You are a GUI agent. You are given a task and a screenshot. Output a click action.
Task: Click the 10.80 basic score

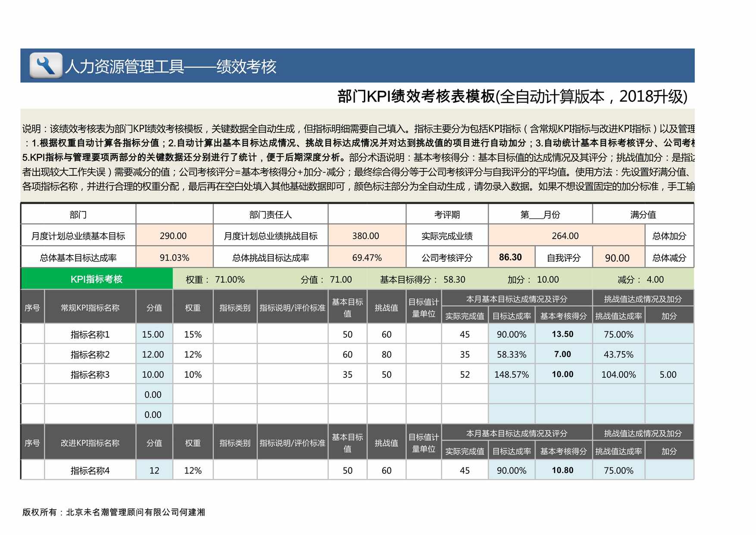[563, 470]
